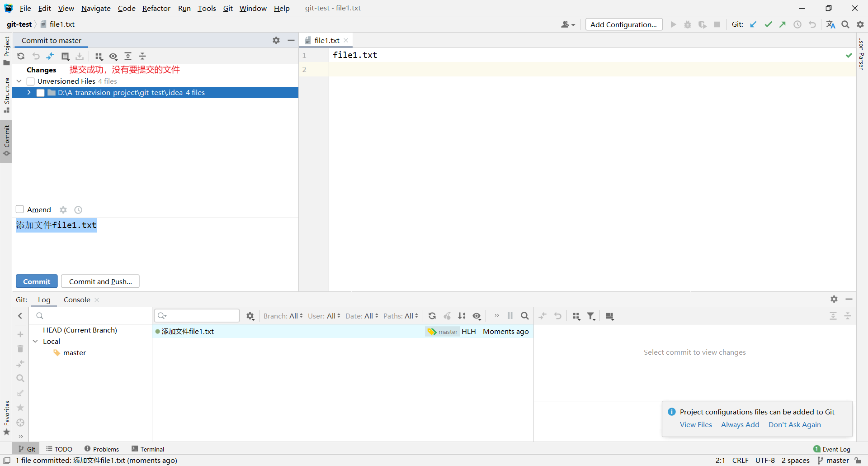
Task: Check the Unversioned Files checkbox
Action: pos(31,81)
